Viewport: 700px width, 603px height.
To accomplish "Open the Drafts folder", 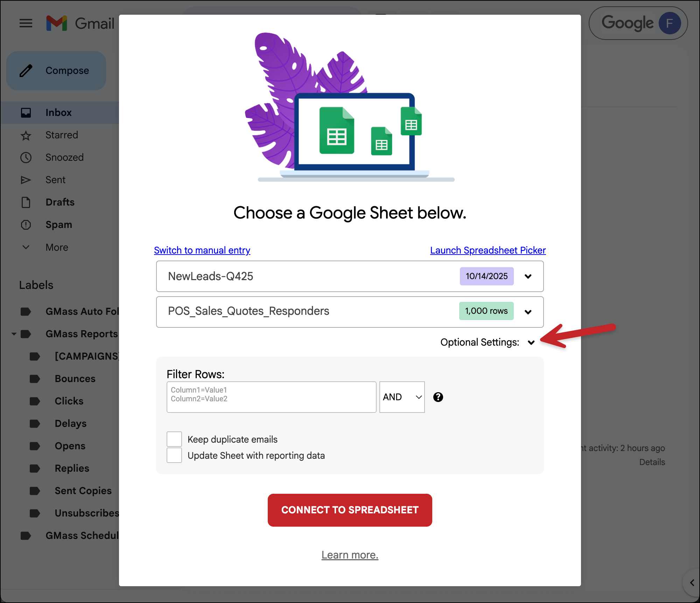I will [60, 202].
